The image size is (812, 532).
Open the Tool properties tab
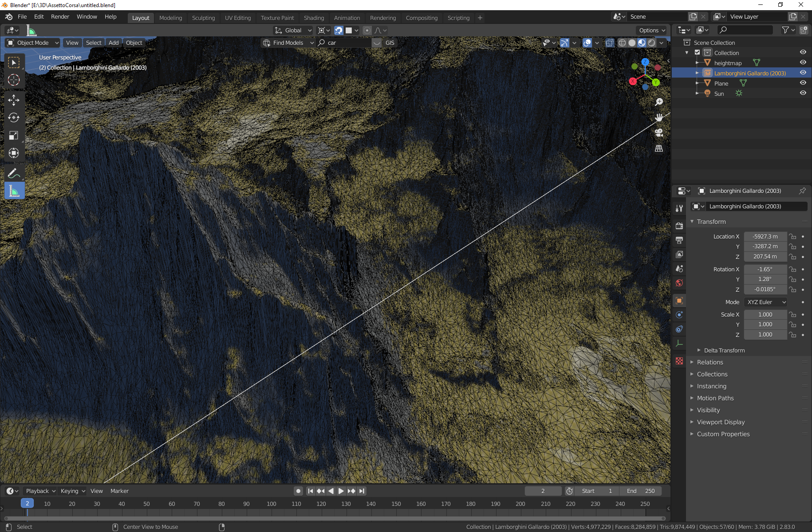coord(679,208)
